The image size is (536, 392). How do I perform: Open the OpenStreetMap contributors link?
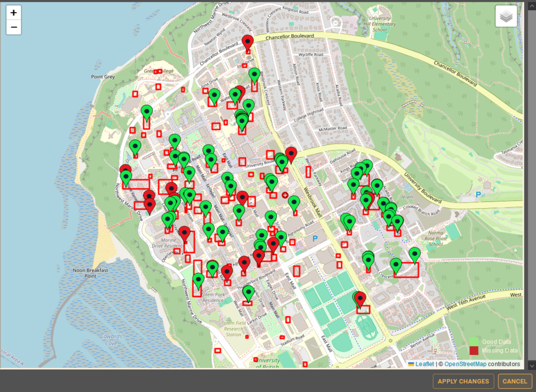coord(465,364)
